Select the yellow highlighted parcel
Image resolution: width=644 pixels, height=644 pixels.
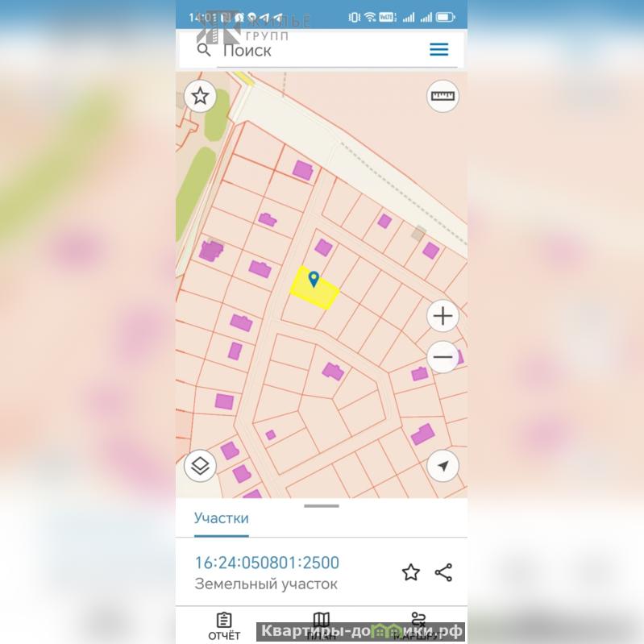314,289
